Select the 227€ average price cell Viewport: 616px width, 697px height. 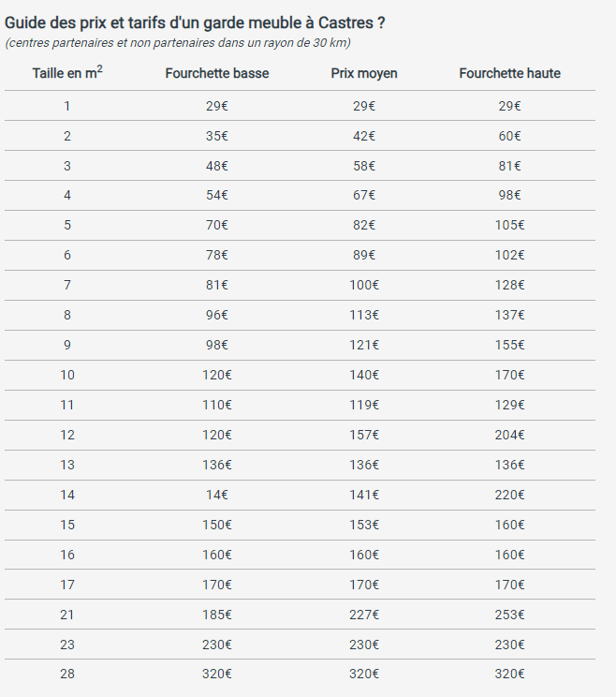(364, 615)
